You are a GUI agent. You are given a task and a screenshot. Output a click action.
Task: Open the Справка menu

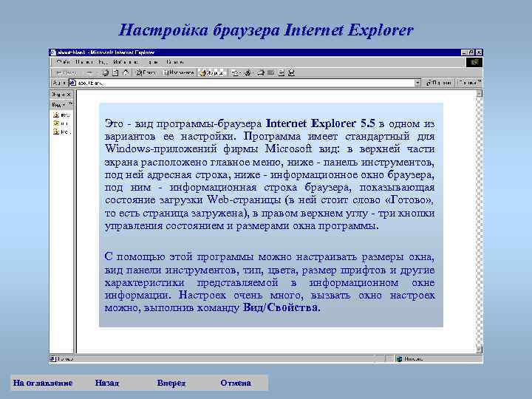[x=175, y=62]
